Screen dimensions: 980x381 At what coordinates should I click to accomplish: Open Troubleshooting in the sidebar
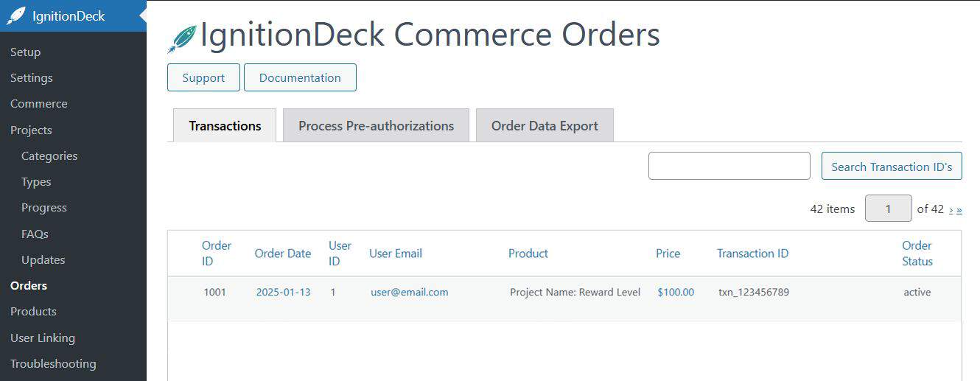pyautogui.click(x=53, y=364)
